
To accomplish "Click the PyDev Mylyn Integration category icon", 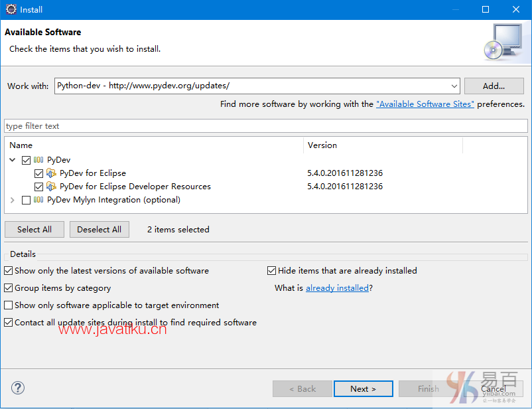I will 38,200.
